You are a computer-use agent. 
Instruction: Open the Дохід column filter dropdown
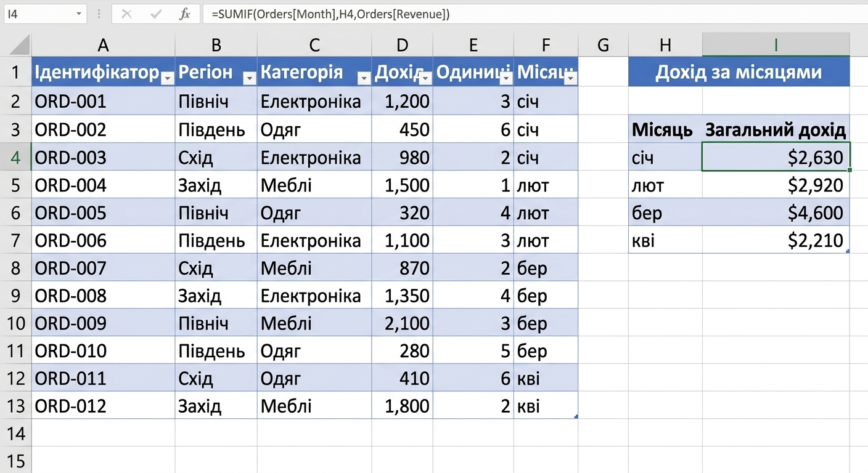tap(425, 78)
